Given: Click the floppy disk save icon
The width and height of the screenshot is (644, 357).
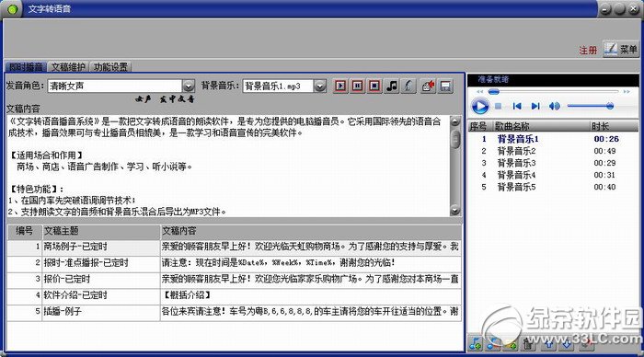Looking at the screenshot, I should [x=445, y=86].
